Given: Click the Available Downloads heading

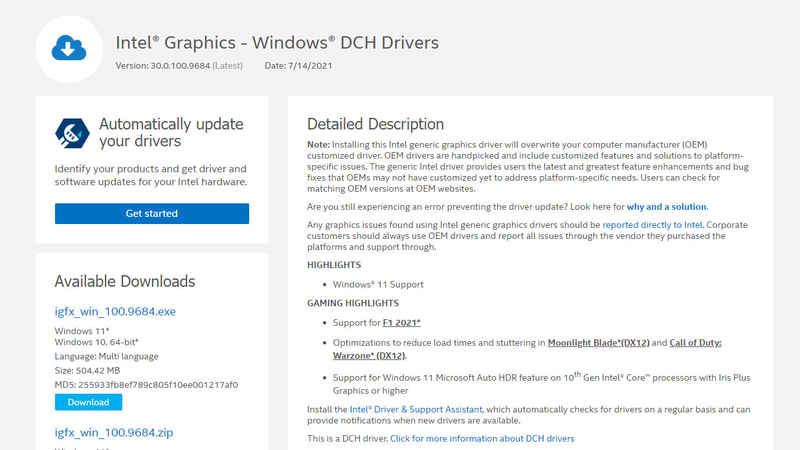Looking at the screenshot, I should [x=125, y=281].
